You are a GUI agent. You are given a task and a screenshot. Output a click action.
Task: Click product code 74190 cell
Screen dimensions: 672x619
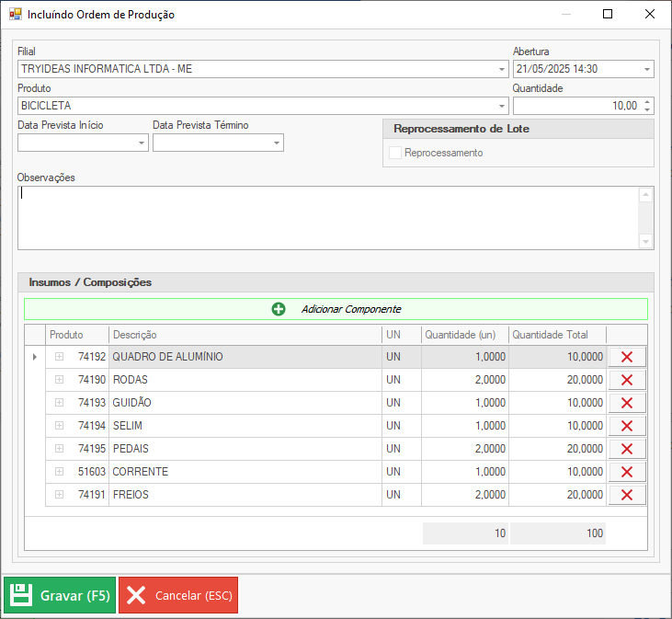coord(91,380)
